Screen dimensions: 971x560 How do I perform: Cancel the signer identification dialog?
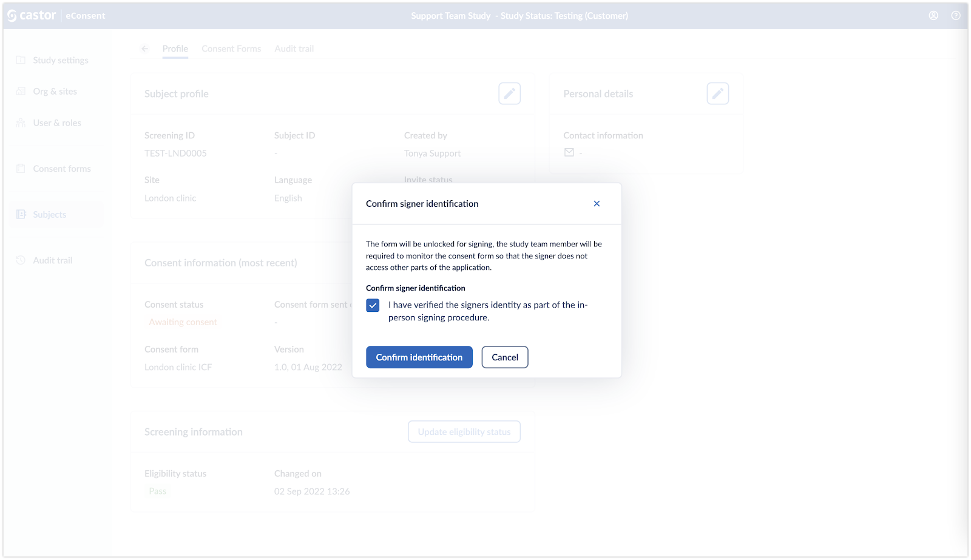tap(505, 357)
